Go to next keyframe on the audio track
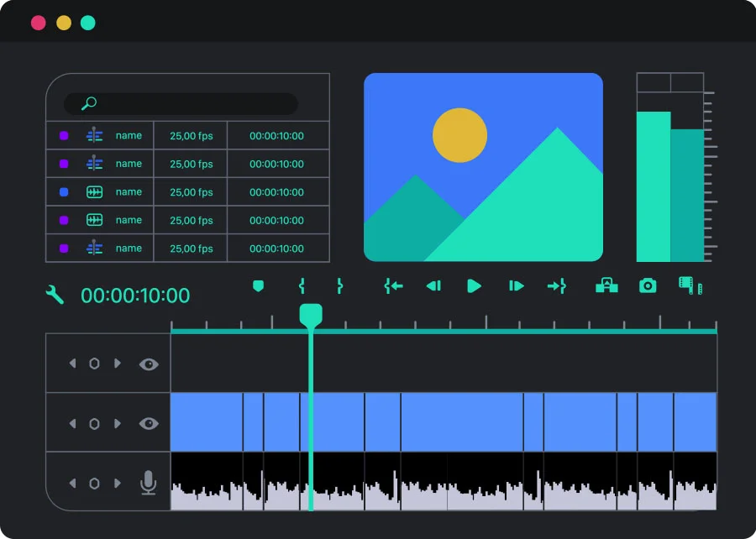756x539 pixels. coord(117,483)
